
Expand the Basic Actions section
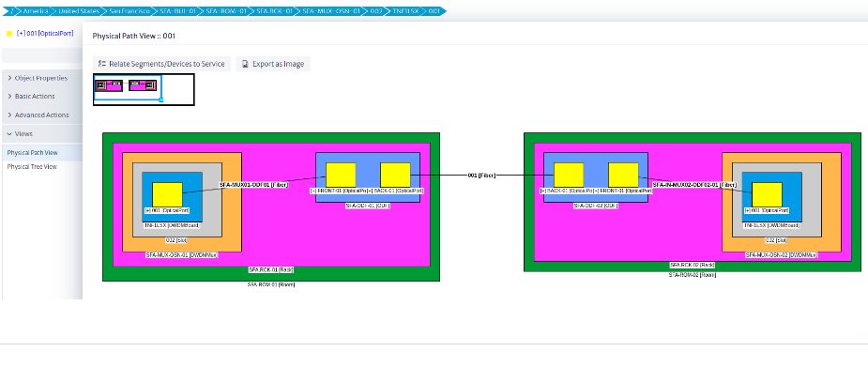click(42, 97)
